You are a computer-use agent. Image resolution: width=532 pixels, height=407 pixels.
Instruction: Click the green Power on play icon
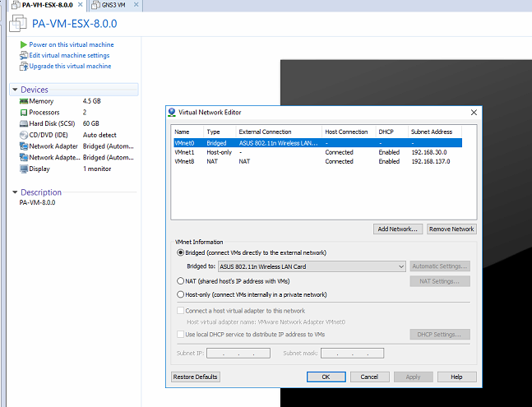pyautogui.click(x=23, y=44)
